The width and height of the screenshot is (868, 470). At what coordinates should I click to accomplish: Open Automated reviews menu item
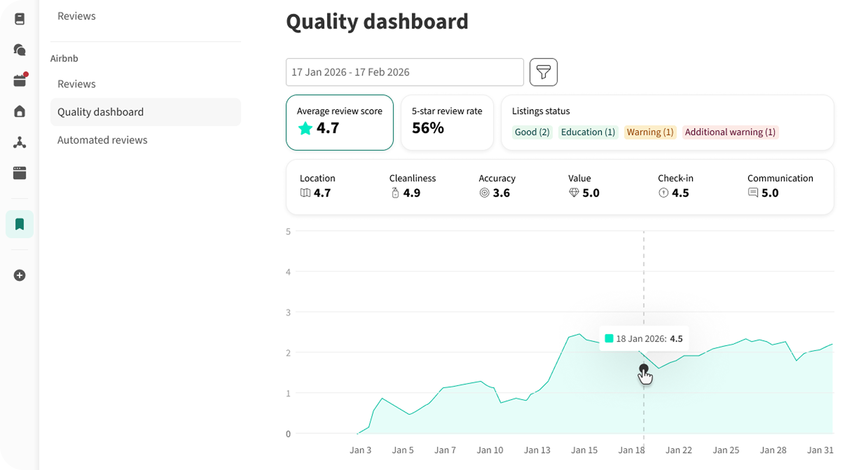coord(102,140)
